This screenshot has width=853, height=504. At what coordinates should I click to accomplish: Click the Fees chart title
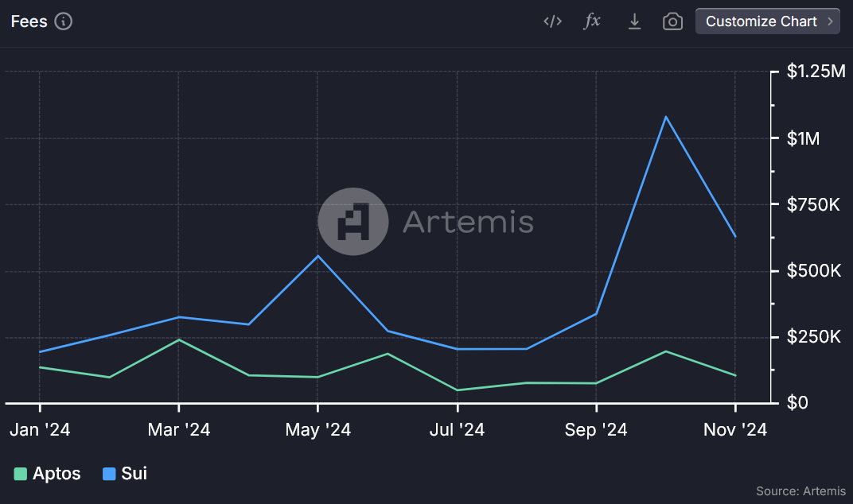(29, 21)
